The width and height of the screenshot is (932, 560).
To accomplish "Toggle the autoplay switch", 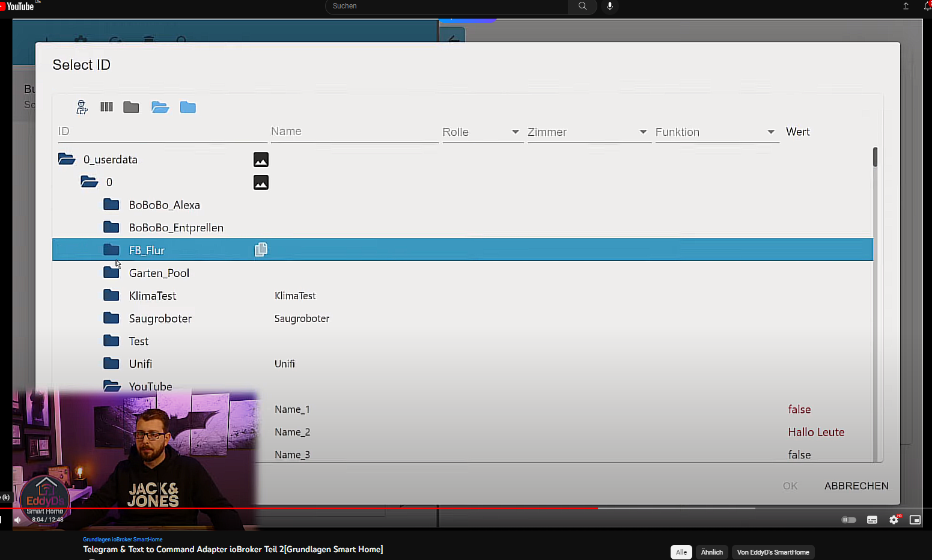I will tap(848, 520).
